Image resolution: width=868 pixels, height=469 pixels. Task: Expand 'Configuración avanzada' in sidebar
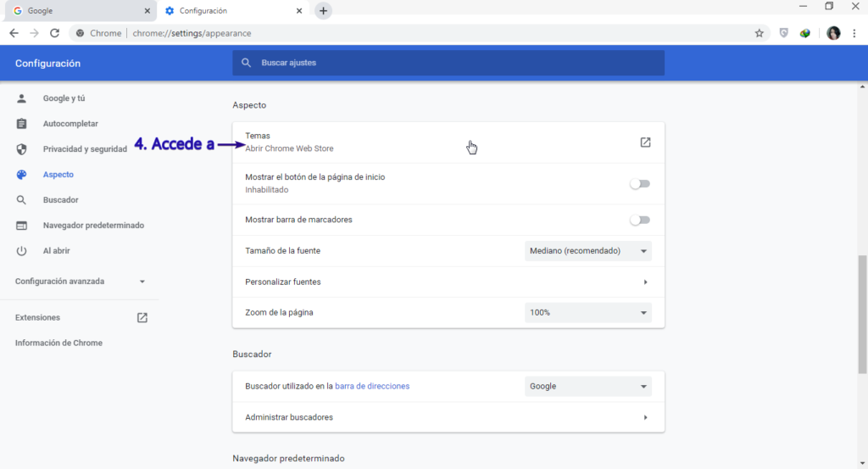tap(81, 282)
